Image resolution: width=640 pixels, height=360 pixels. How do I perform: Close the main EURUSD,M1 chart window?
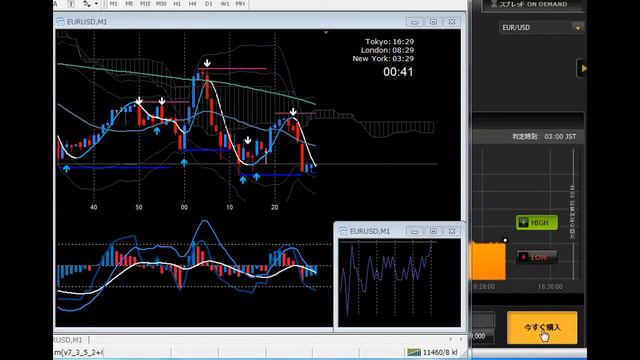(x=452, y=22)
